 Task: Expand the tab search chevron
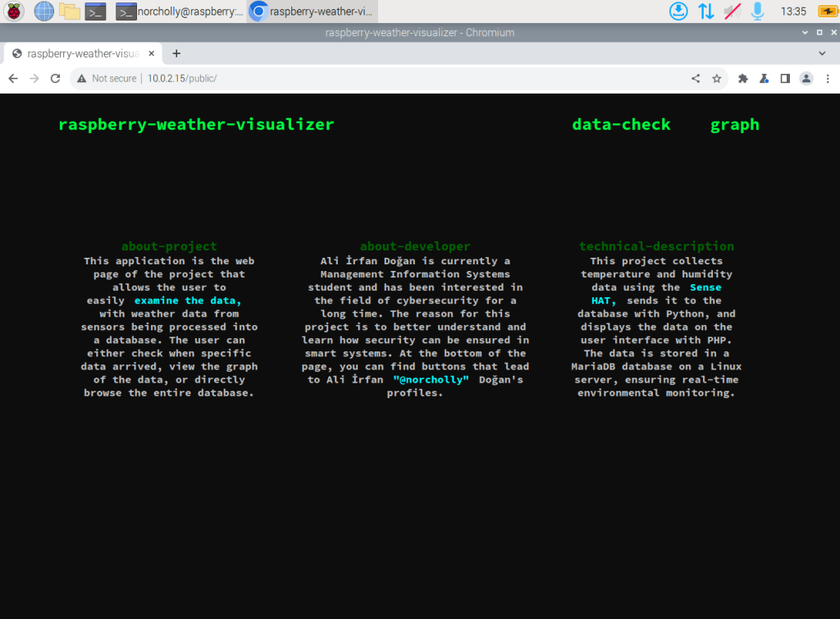[x=823, y=53]
